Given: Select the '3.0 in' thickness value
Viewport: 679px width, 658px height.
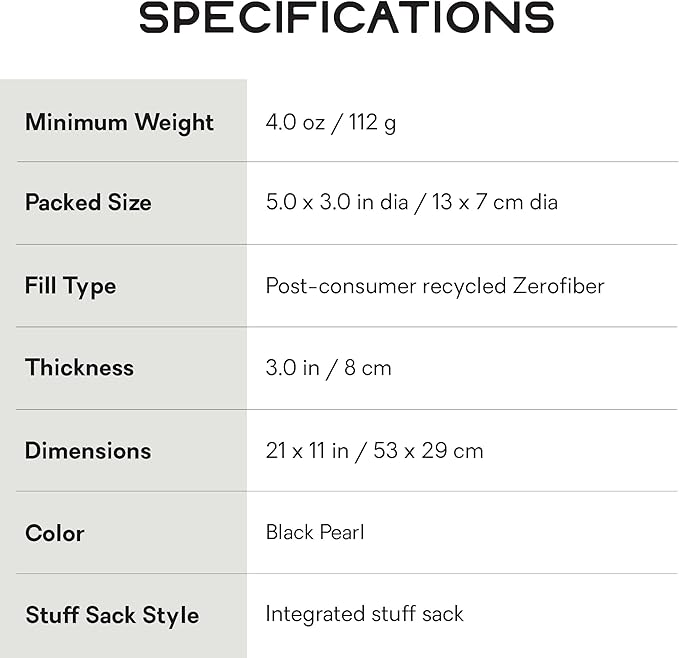Looking at the screenshot, I should tap(292, 368).
